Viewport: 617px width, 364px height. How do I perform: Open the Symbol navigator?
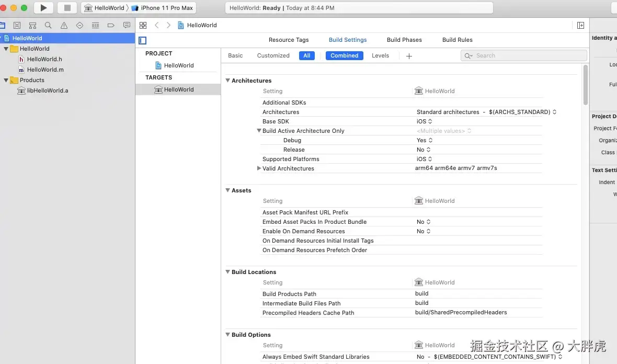[32, 25]
